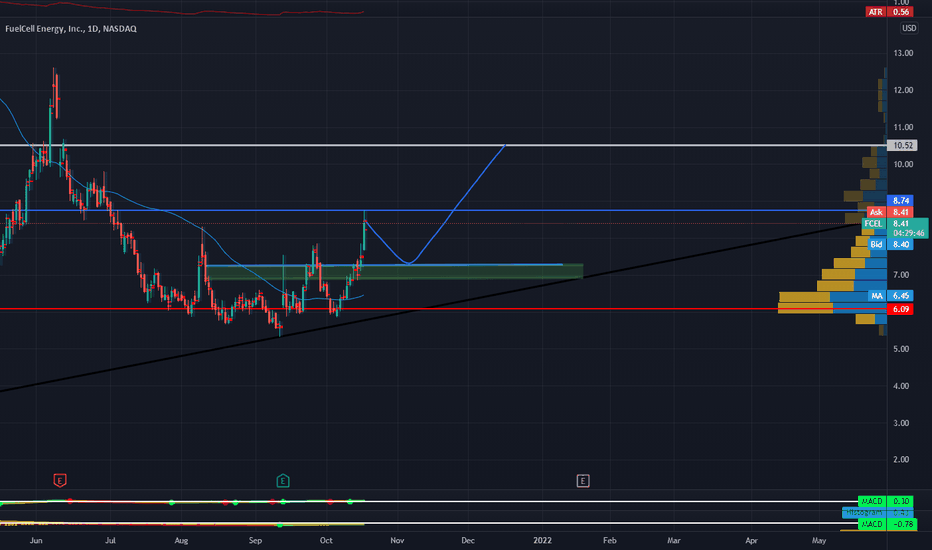Click the 2022 label on time axis
932x550 pixels.
pyautogui.click(x=542, y=540)
